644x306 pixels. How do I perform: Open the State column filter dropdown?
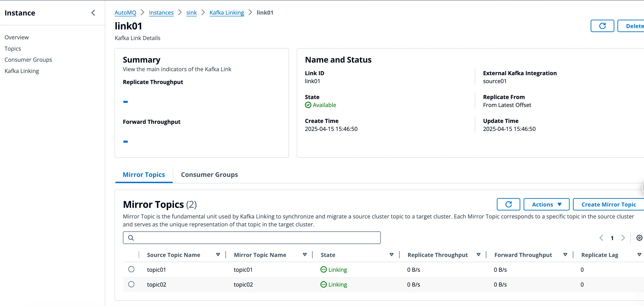pyautogui.click(x=391, y=254)
